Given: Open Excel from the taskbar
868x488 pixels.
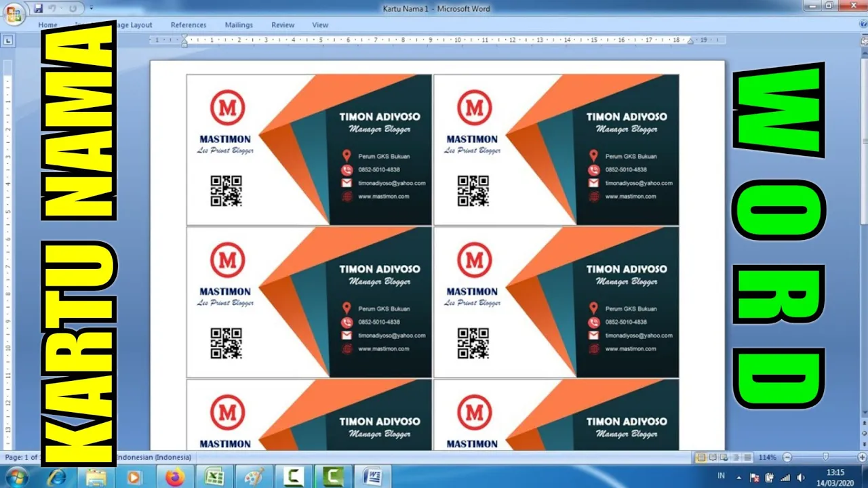Looking at the screenshot, I should tap(214, 477).
